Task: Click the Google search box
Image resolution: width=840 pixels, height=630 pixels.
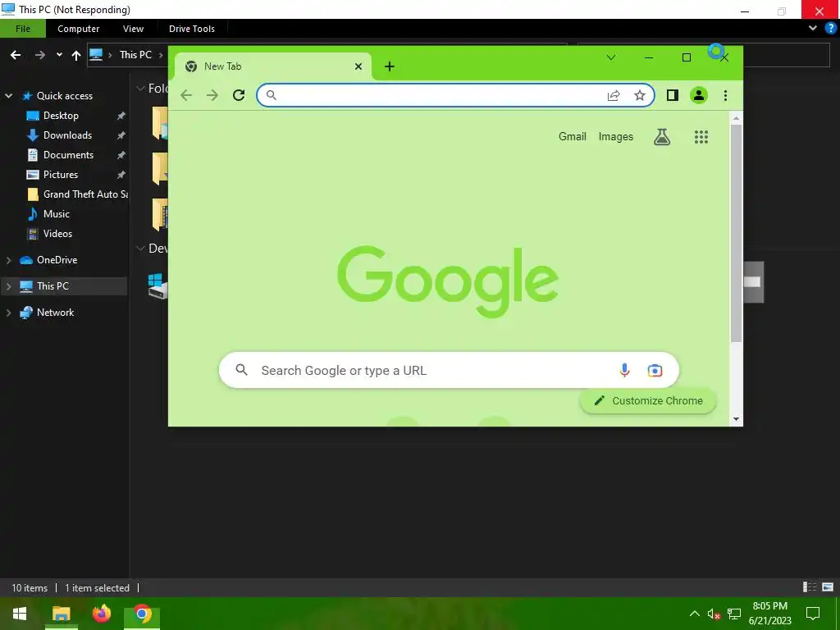Action: coord(449,370)
